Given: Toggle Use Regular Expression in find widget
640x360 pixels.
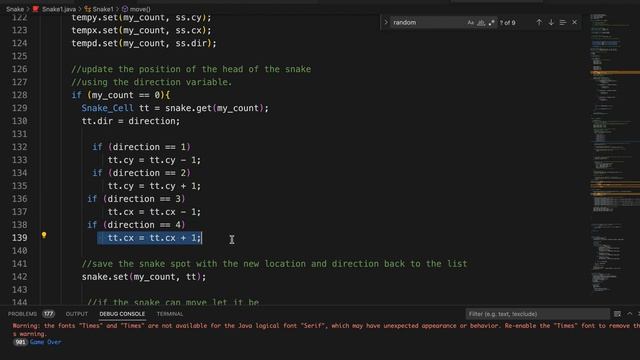Looking at the screenshot, I should click(x=491, y=23).
